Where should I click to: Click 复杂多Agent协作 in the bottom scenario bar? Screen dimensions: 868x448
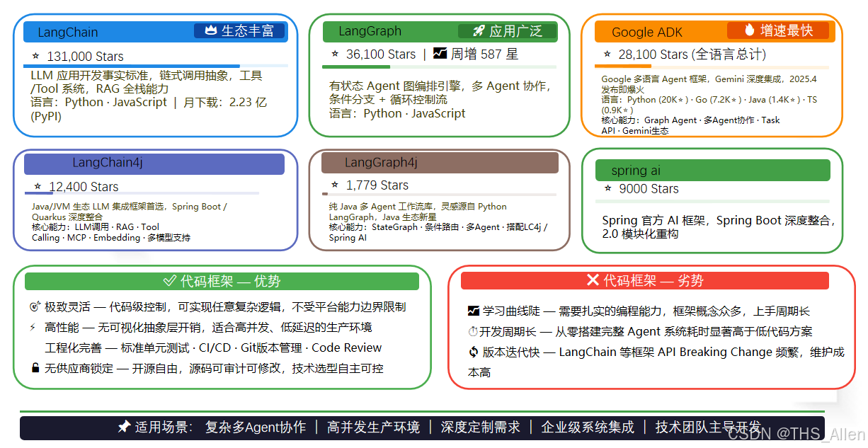pos(256,427)
